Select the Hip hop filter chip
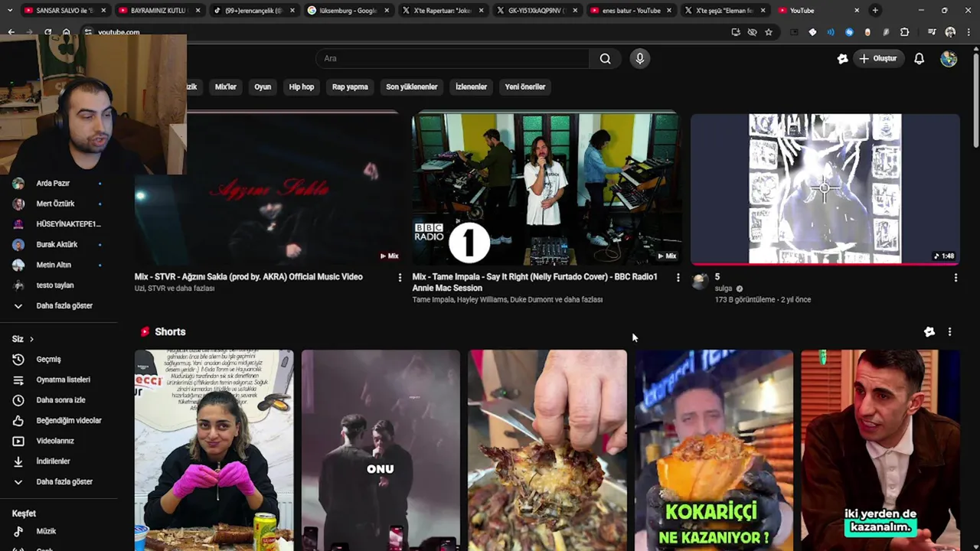 point(302,86)
